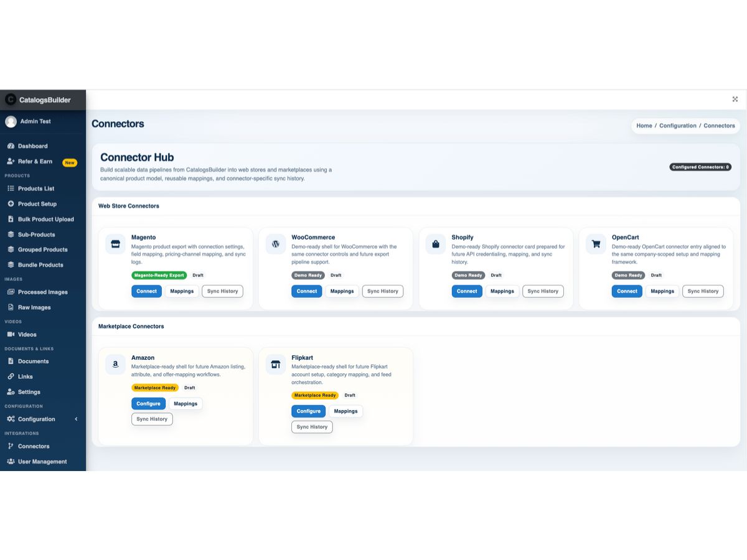Open Mappings for WooCommerce
Viewport: 747px width, 560px height.
pyautogui.click(x=342, y=291)
